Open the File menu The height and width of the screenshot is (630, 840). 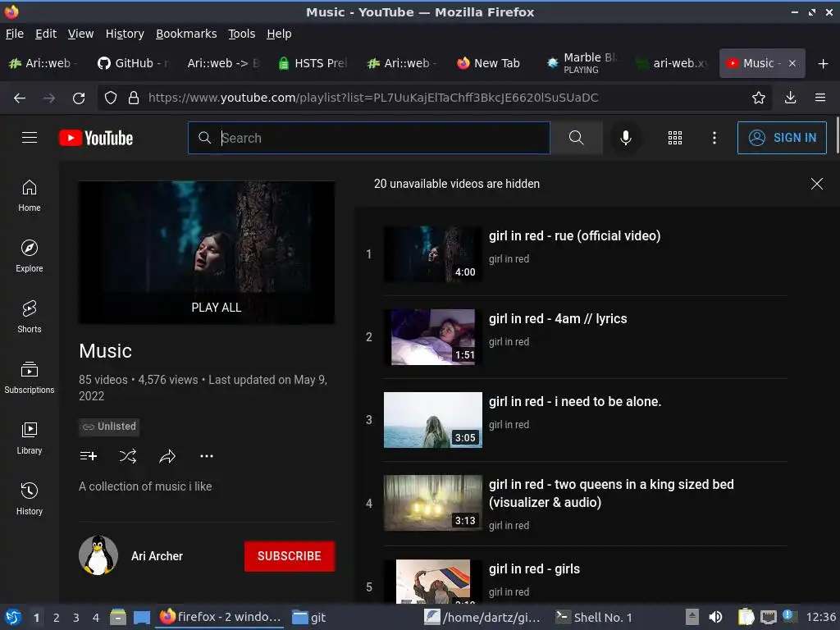coord(15,34)
